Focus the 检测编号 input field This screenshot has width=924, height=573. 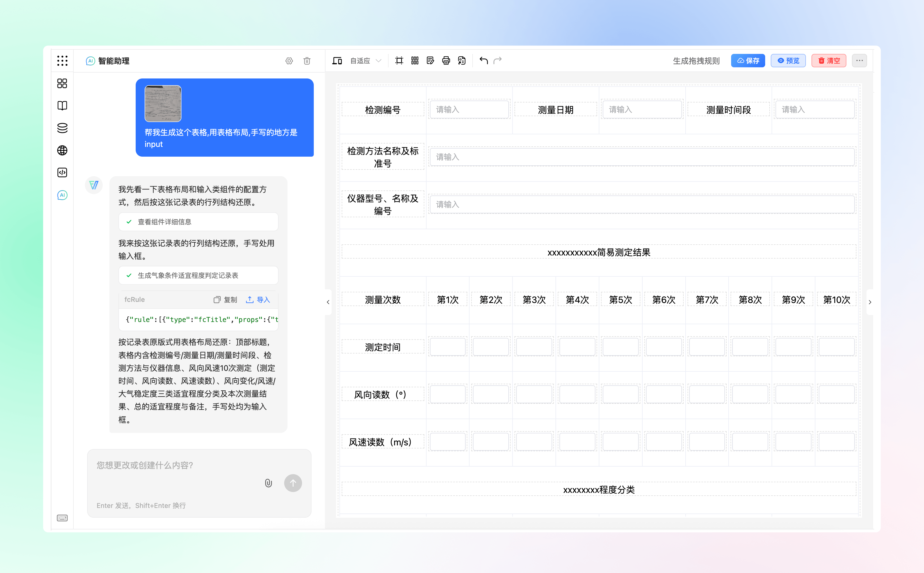click(469, 109)
